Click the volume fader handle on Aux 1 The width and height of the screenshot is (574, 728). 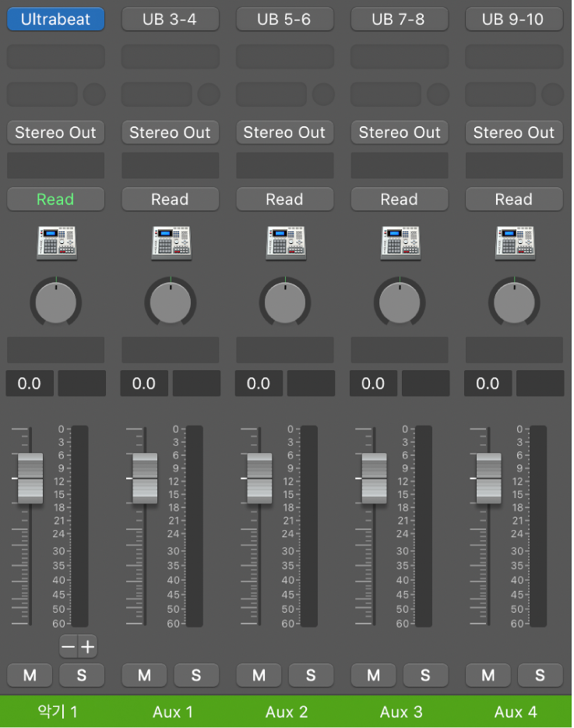[x=145, y=479]
